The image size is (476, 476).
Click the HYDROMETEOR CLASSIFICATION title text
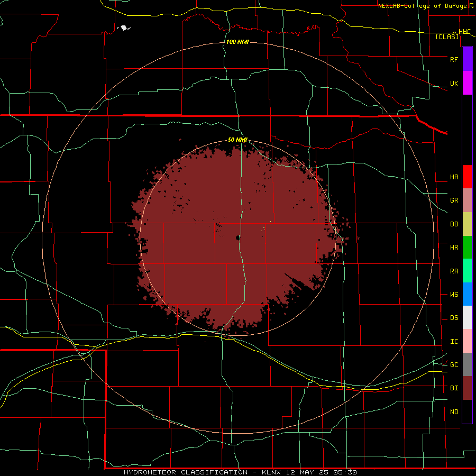(x=186, y=472)
